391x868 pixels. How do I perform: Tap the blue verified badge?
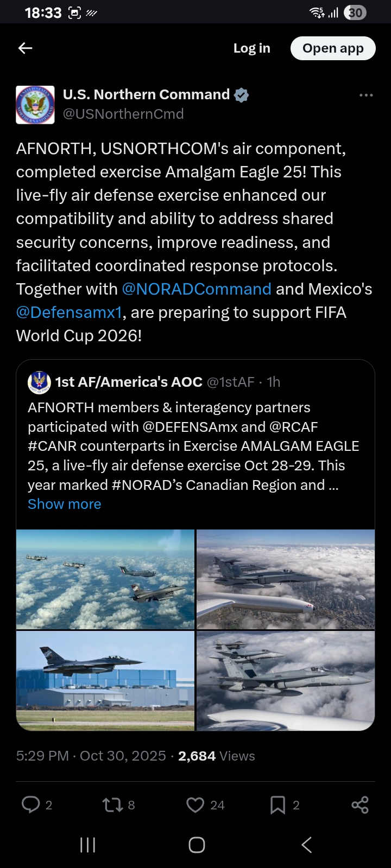[242, 95]
